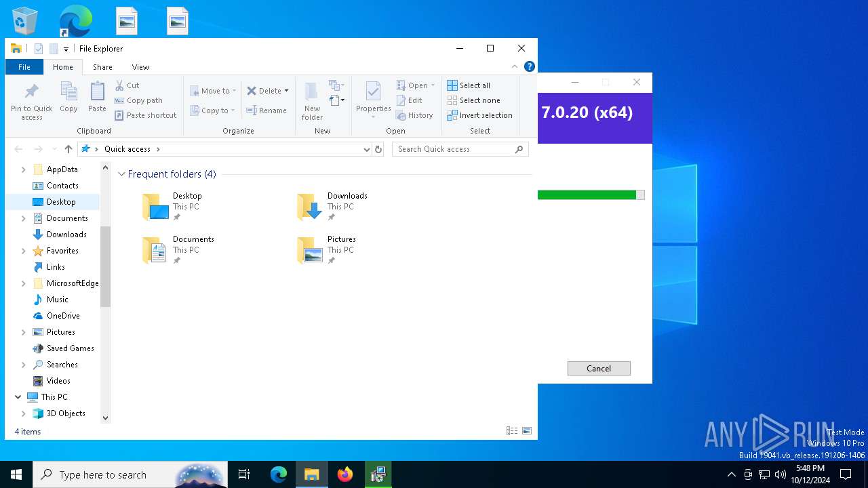Select Saved Games in navigation pane
Viewport: 868px width, 488px height.
(64, 348)
